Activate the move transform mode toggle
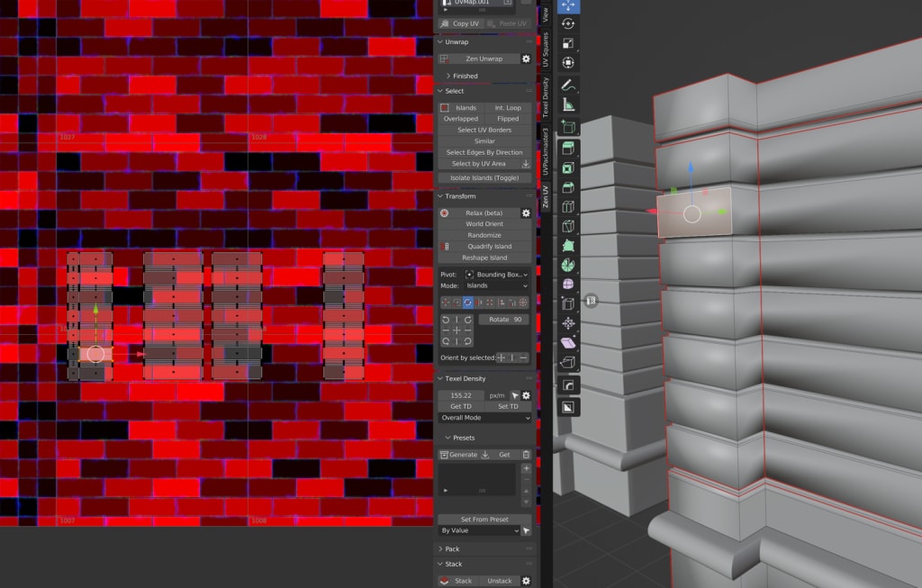 445,303
